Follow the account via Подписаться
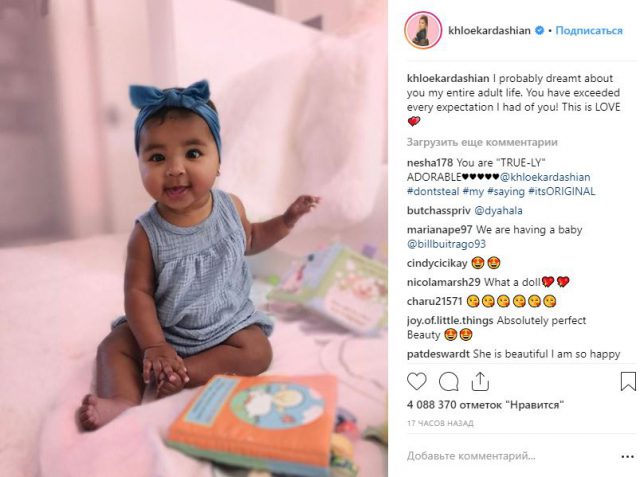The width and height of the screenshot is (640, 477). (589, 31)
